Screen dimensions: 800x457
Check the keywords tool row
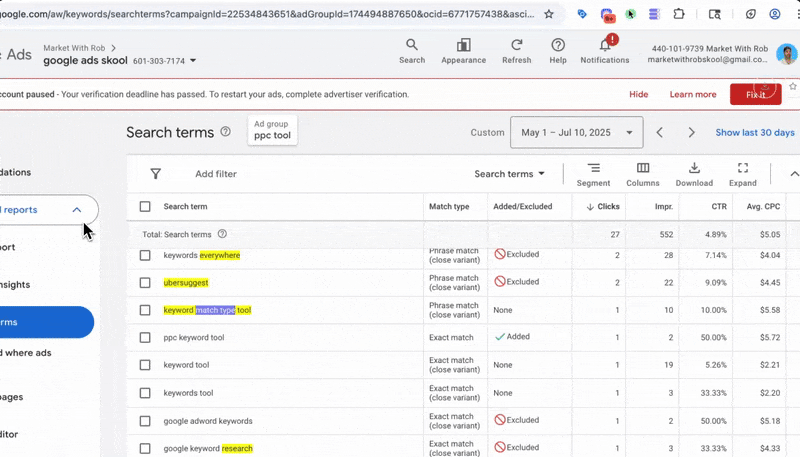click(x=145, y=393)
